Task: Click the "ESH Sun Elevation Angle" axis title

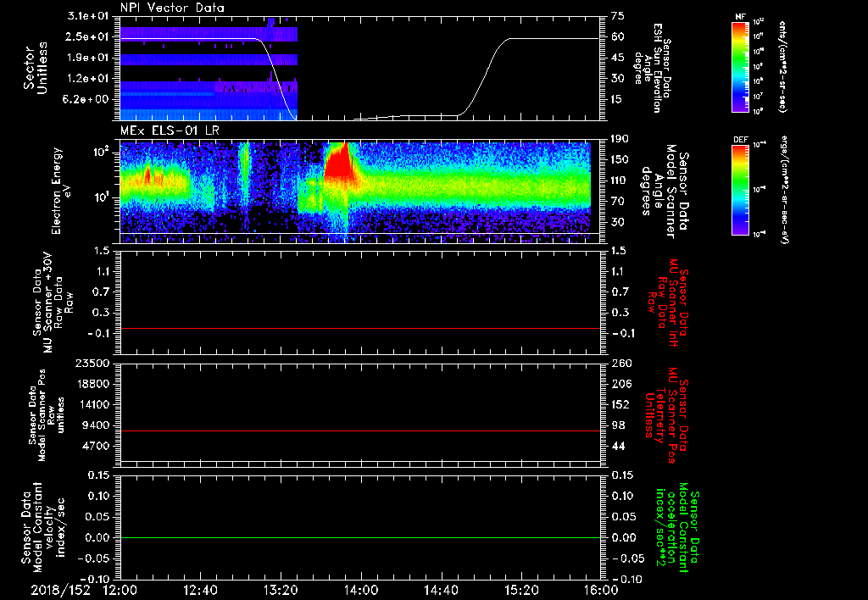Action: [x=654, y=68]
